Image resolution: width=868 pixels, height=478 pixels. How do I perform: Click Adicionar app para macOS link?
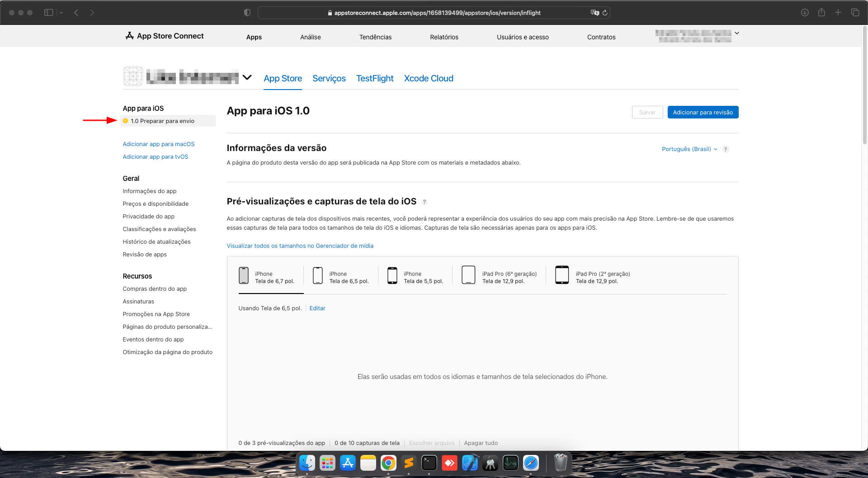click(159, 144)
